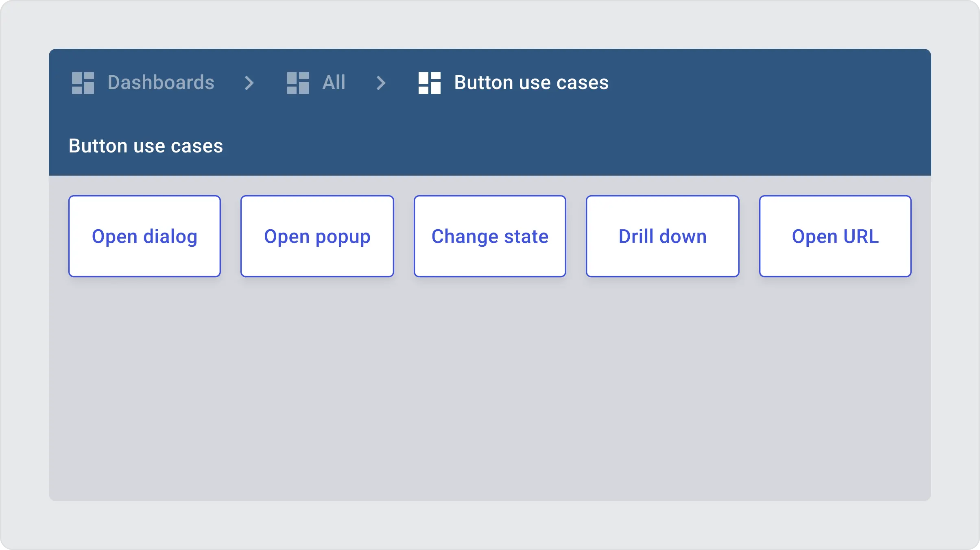Click the grid layout icon next to Dashboards
The width and height of the screenshot is (980, 550).
pyautogui.click(x=82, y=81)
